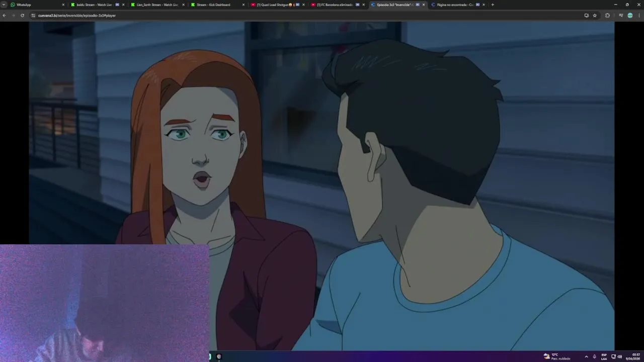This screenshot has width=644, height=362.
Task: Switch to the WhatsApp tab
Action: 38,5
